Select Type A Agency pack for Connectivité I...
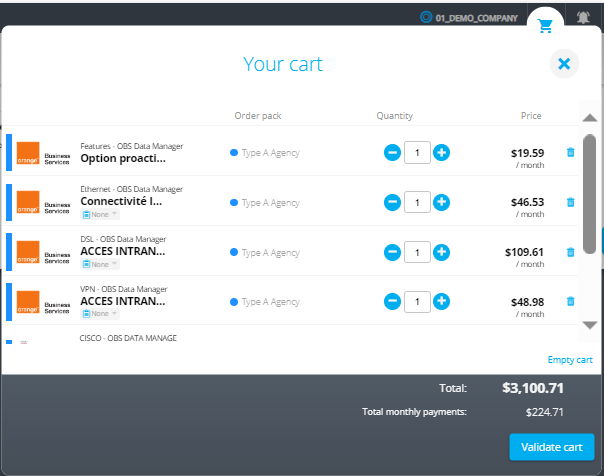This screenshot has width=604, height=476. click(x=265, y=203)
